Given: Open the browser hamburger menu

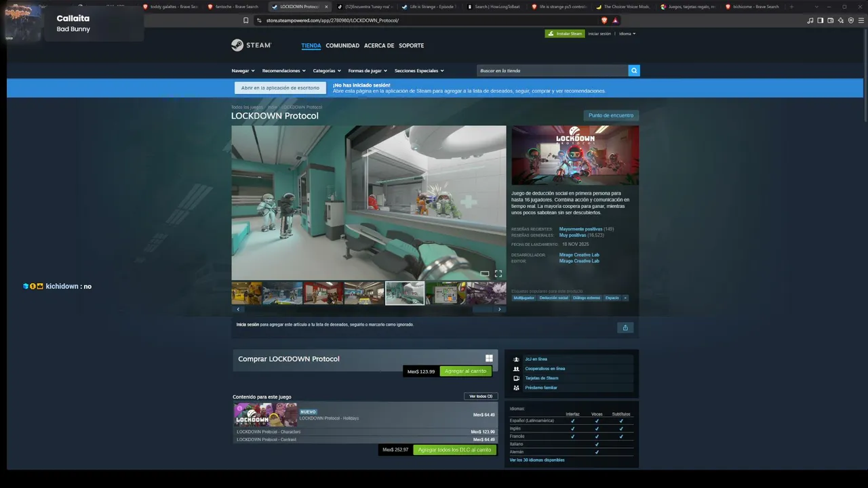Looking at the screenshot, I should (861, 20).
